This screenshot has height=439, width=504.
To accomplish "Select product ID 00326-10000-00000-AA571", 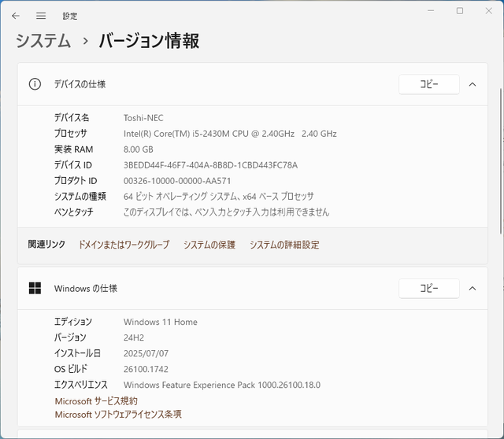I will tap(177, 181).
